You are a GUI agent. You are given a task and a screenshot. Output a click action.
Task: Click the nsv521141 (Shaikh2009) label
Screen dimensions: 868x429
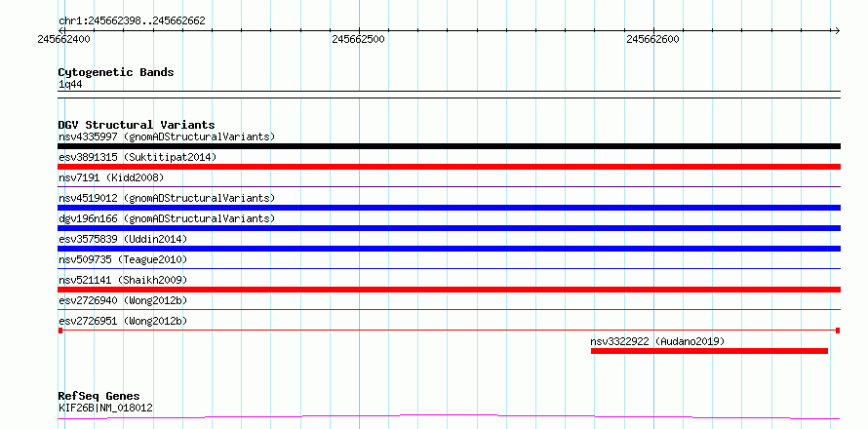pyautogui.click(x=123, y=280)
